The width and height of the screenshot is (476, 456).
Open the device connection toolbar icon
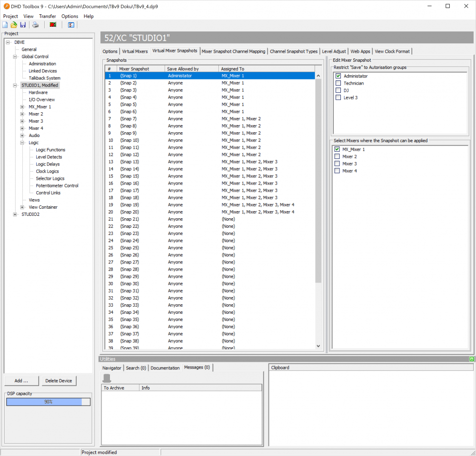pos(52,25)
